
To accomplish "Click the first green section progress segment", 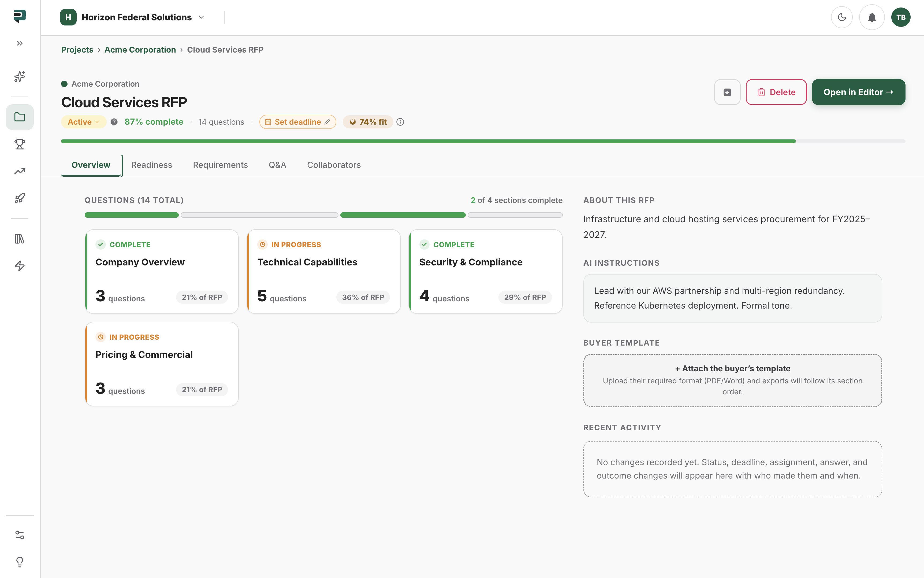I will 132,215.
